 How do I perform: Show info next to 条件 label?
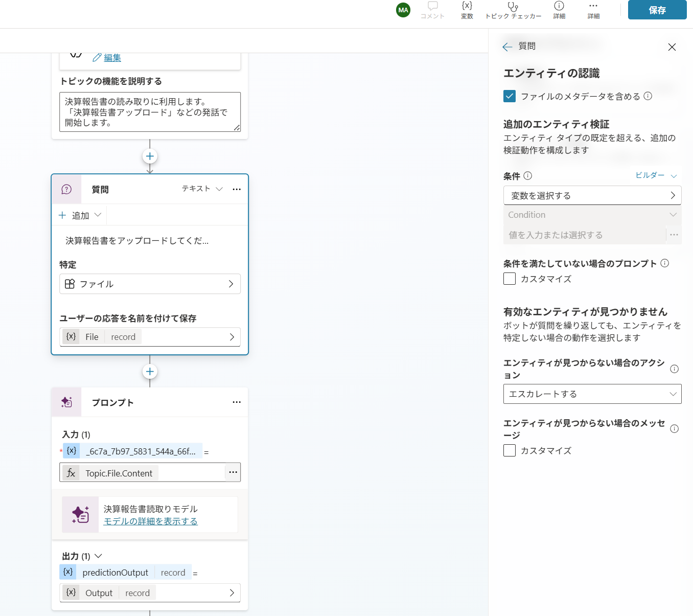pyautogui.click(x=528, y=176)
